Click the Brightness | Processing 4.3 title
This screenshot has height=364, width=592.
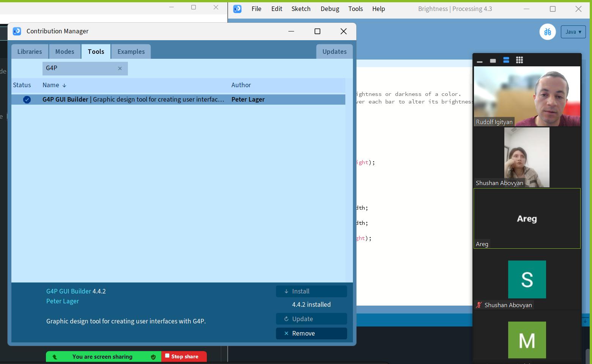[455, 9]
